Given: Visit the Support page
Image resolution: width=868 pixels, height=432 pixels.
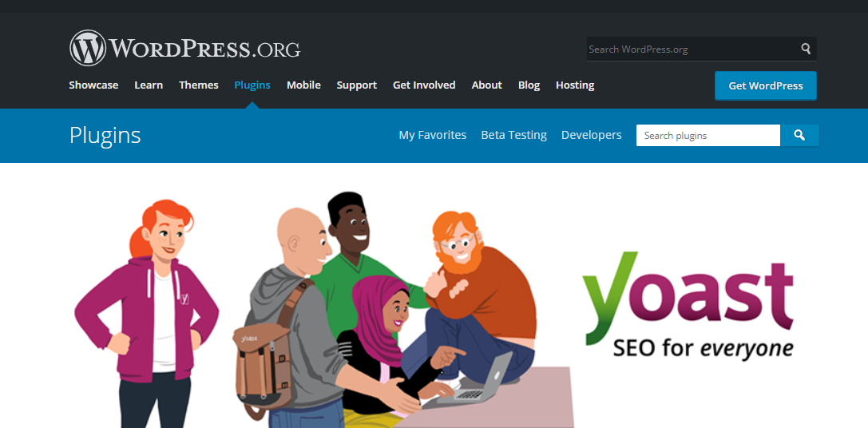Looking at the screenshot, I should tap(356, 85).
